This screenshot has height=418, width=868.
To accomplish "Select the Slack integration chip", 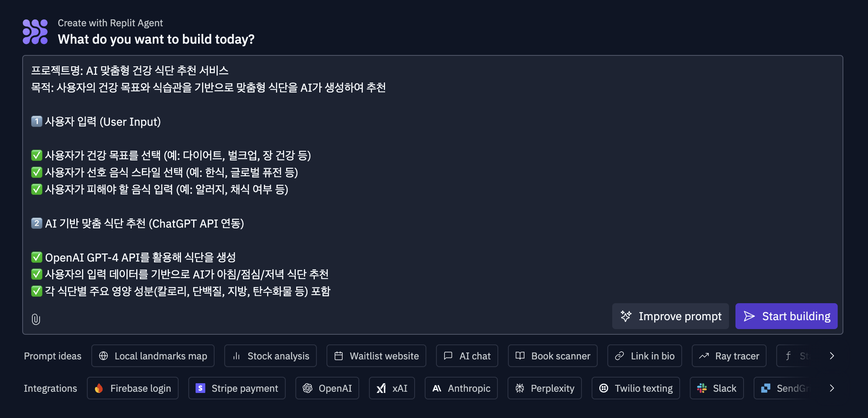I will 717,388.
